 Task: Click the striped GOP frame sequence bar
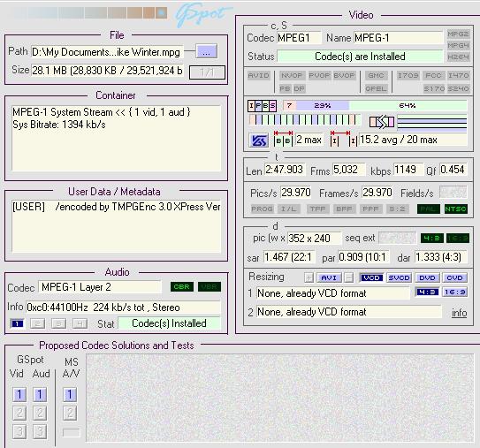click(x=305, y=119)
